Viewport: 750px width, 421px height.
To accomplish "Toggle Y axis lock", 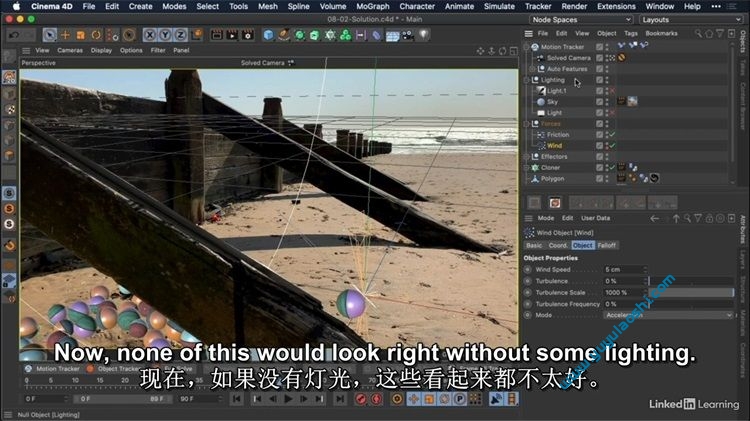I will click(x=165, y=35).
